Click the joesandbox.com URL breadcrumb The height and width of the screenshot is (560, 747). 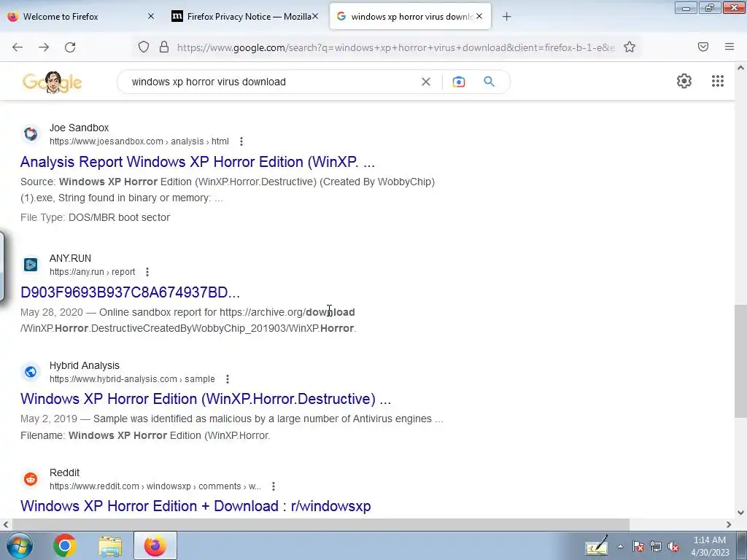tap(139, 141)
